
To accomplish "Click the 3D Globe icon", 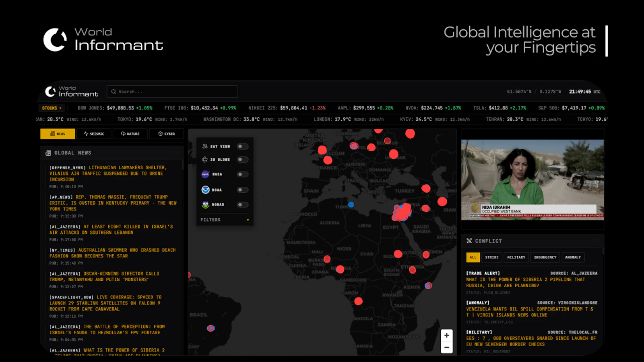I will (205, 160).
